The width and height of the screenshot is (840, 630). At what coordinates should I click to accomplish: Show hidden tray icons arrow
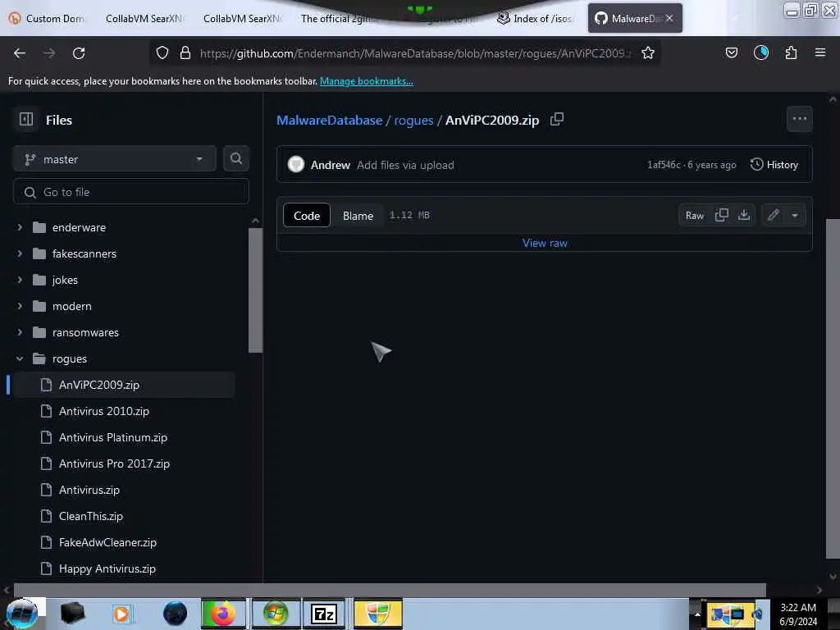pos(697,614)
